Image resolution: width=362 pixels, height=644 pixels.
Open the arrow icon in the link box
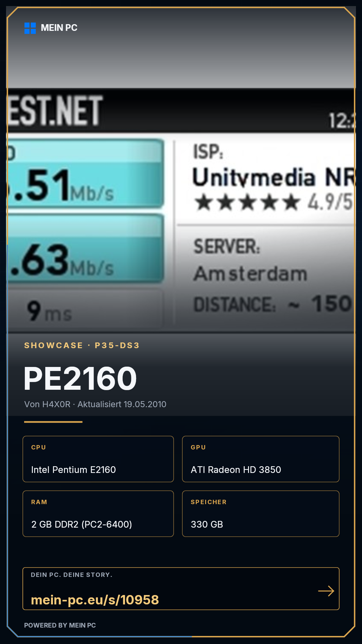coord(326,591)
